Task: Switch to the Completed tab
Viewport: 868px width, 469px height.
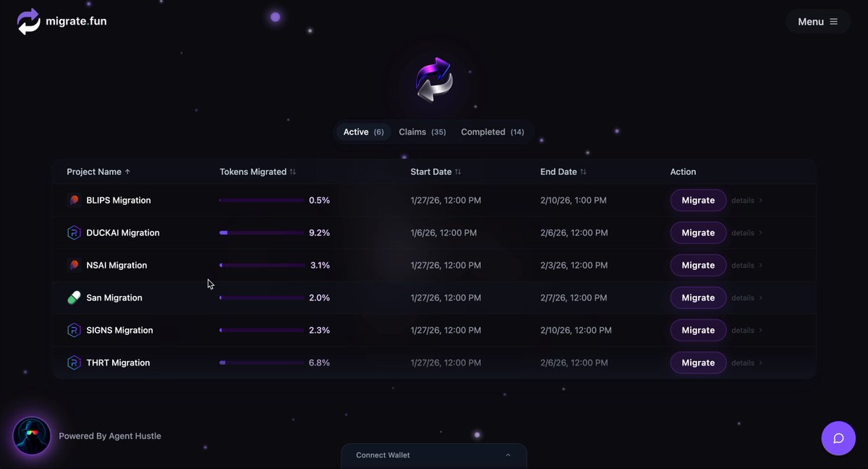Action: coord(493,132)
